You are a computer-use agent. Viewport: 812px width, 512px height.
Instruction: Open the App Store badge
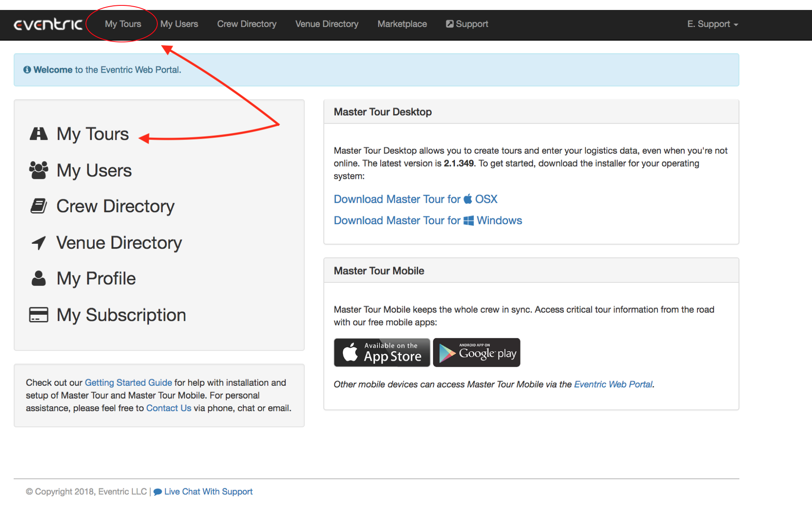click(x=382, y=353)
